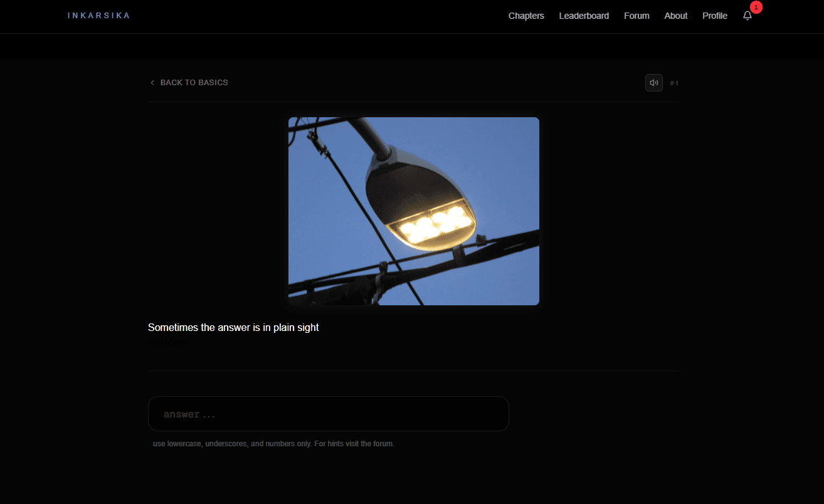
Task: Click the back chevron arrow
Action: pyautogui.click(x=152, y=83)
